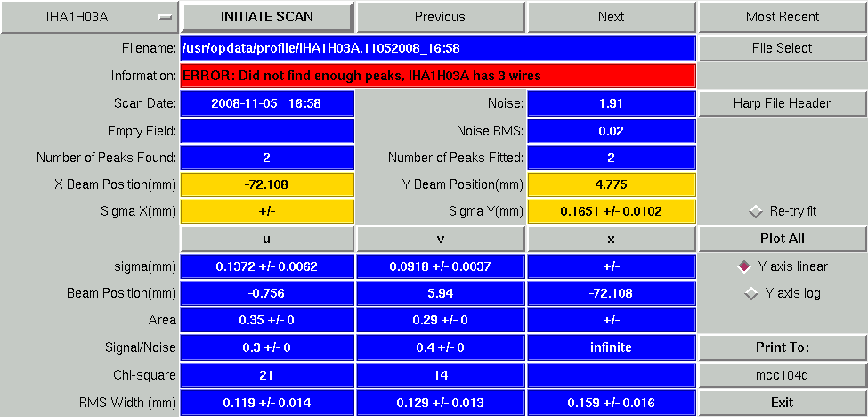
Task: Click x Signal/Noise value infinite
Action: [611, 347]
